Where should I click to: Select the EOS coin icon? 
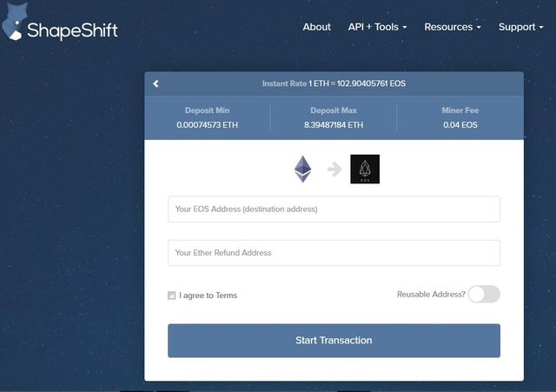(365, 169)
